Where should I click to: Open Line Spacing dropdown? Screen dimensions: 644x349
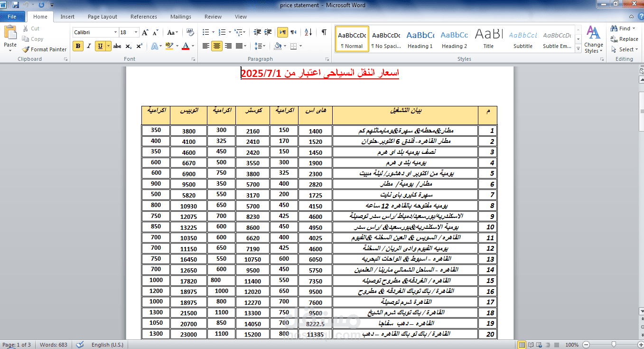[x=260, y=46]
